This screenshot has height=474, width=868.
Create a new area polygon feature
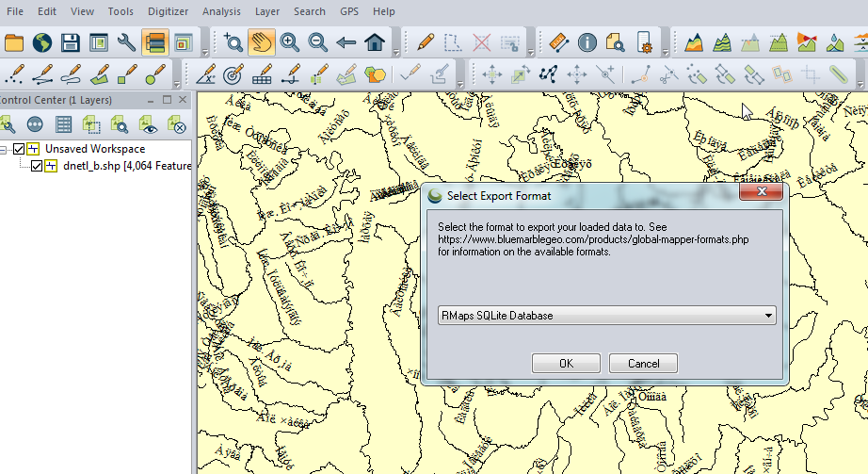99,74
